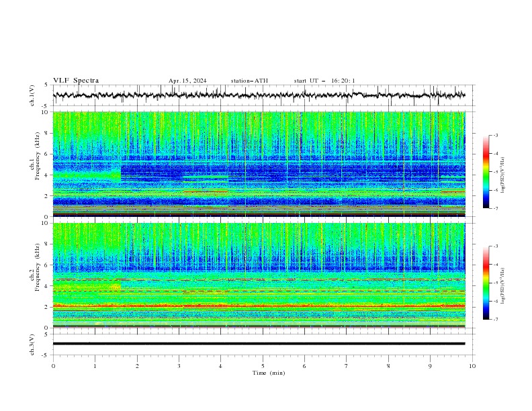Click the ch.1 voltage waveform trace
Viewport: 532px width, 411px height.
pyautogui.click(x=259, y=95)
